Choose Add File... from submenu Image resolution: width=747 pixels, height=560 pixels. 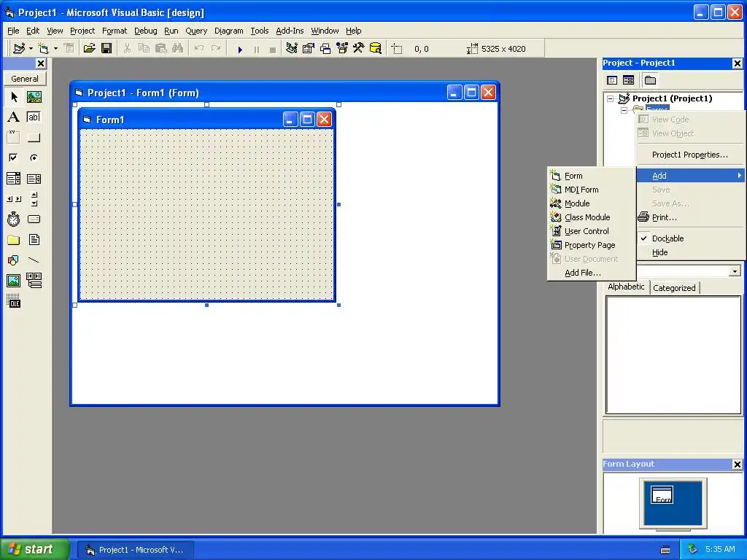[x=592, y=273]
